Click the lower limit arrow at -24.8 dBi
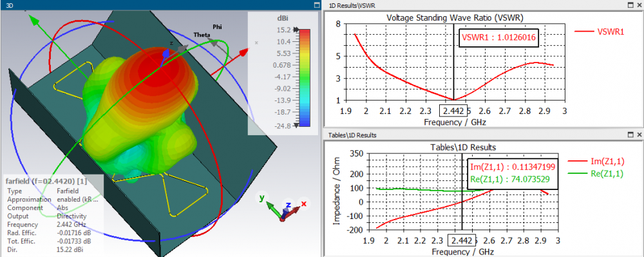Viewport: 644px width, 257px height. tap(296, 126)
